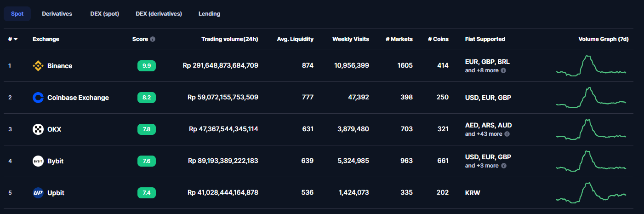Click the # Markets column header
This screenshot has width=644, height=214.
coord(399,39)
